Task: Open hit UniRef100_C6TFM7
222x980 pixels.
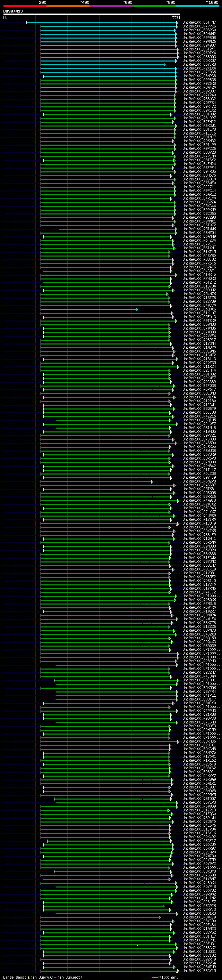Action: click(199, 23)
